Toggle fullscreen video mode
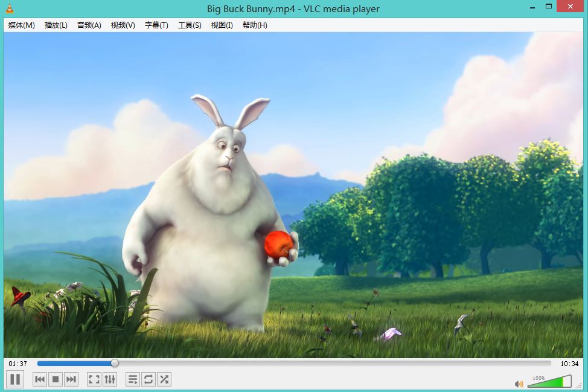 94,379
